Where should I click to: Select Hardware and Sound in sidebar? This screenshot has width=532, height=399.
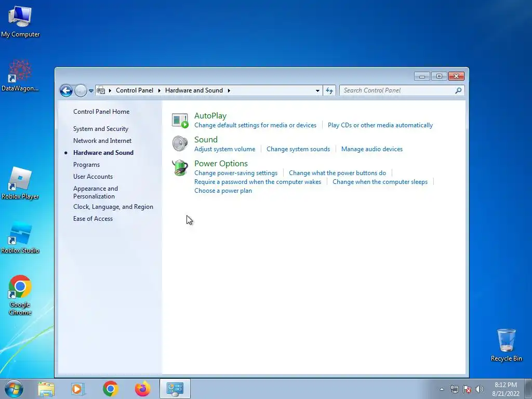pyautogui.click(x=103, y=153)
